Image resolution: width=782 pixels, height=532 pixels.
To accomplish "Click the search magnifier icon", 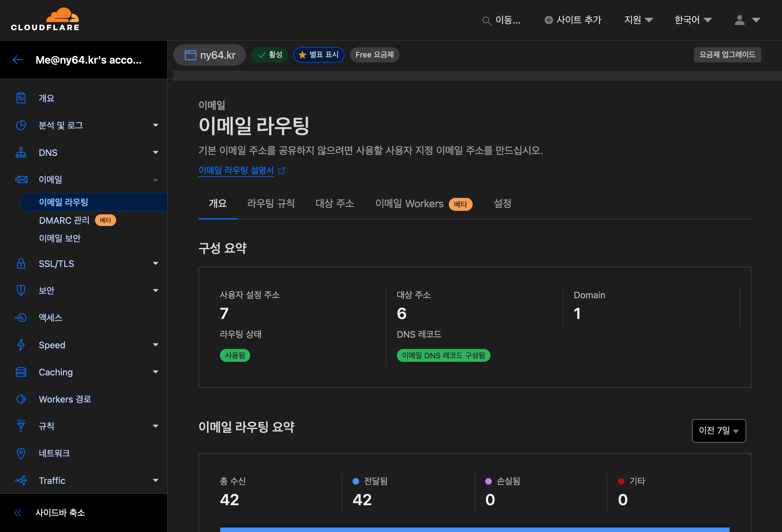I will click(487, 21).
